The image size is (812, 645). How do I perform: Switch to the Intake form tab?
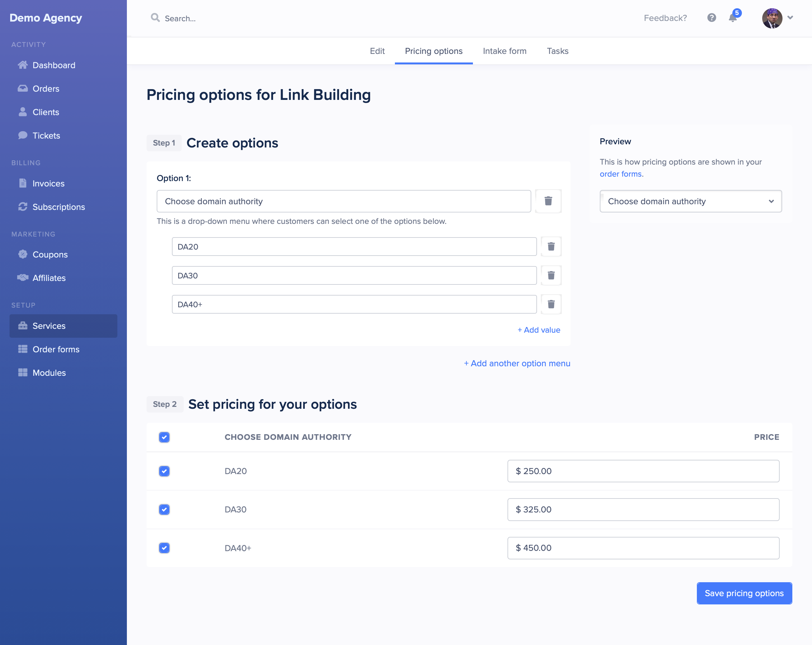click(504, 51)
